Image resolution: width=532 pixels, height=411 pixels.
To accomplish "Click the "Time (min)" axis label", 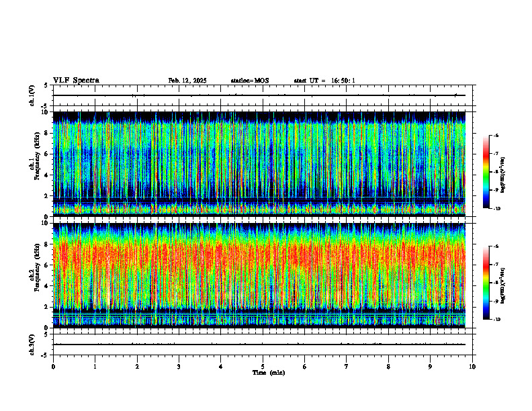I will 269,373.
